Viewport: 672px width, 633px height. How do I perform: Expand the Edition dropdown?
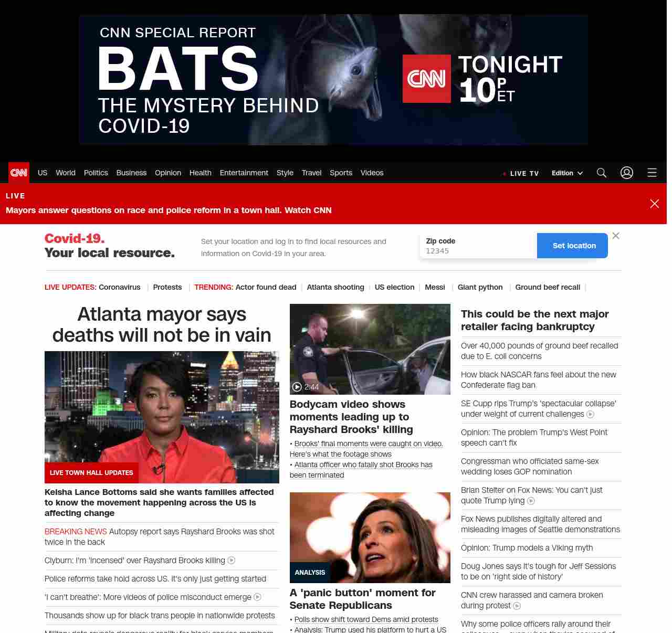567,173
